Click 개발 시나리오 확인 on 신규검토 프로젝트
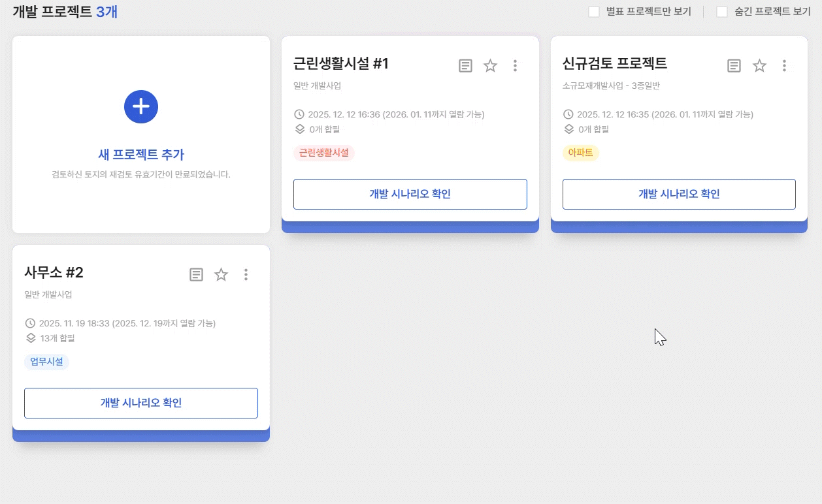Image resolution: width=822 pixels, height=504 pixels. point(679,194)
